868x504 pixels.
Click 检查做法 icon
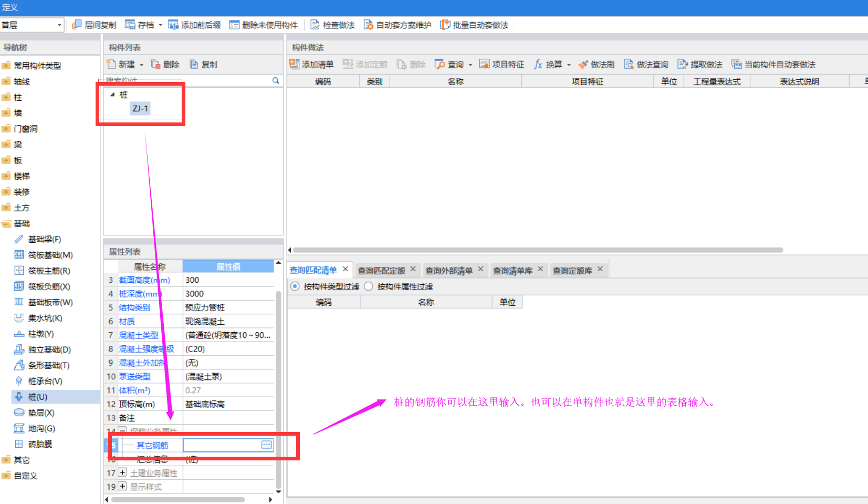click(x=315, y=25)
